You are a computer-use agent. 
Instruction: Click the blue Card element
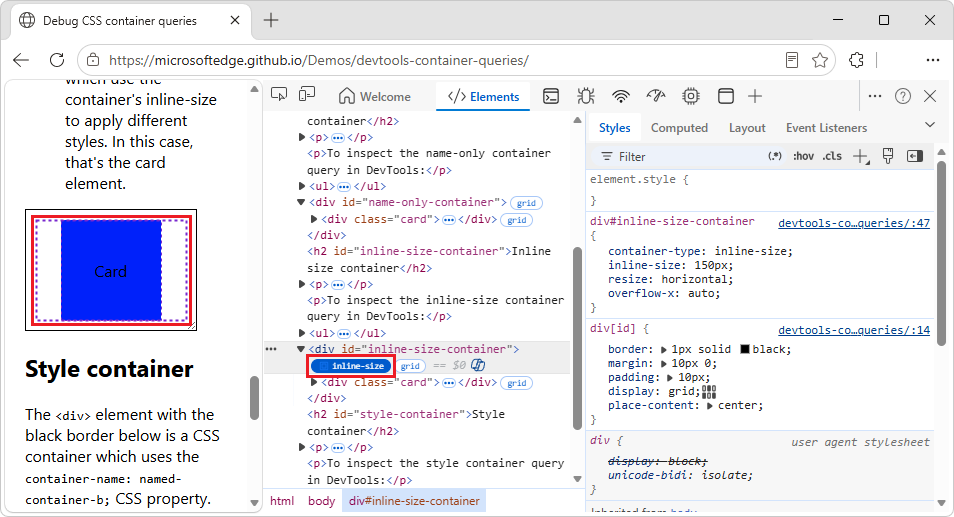pos(111,270)
